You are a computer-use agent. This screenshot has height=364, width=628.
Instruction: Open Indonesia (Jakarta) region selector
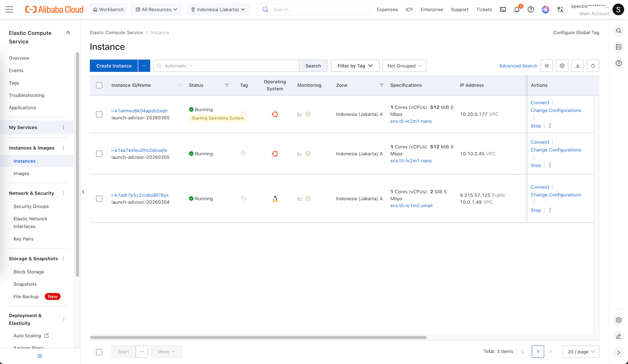[x=218, y=9]
